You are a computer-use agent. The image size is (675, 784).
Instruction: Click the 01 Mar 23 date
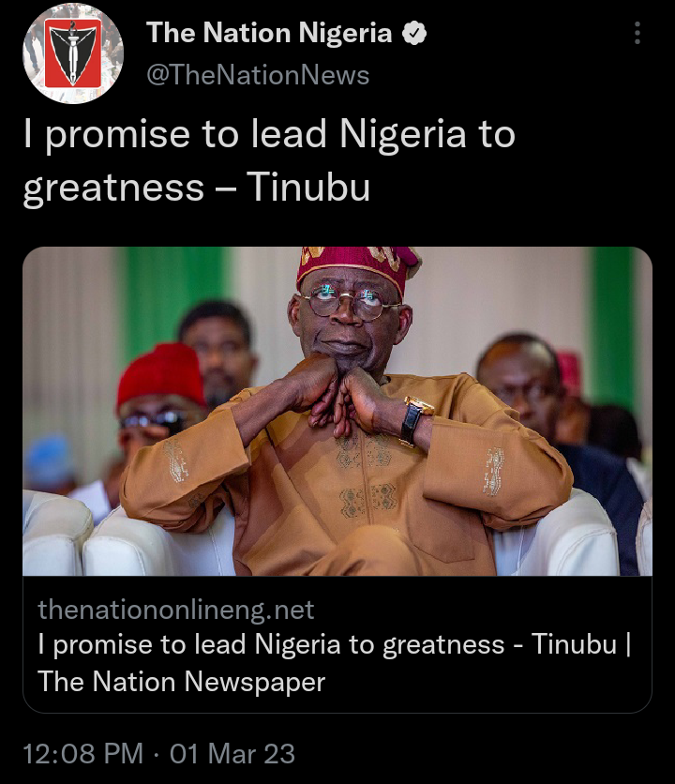click(x=232, y=753)
